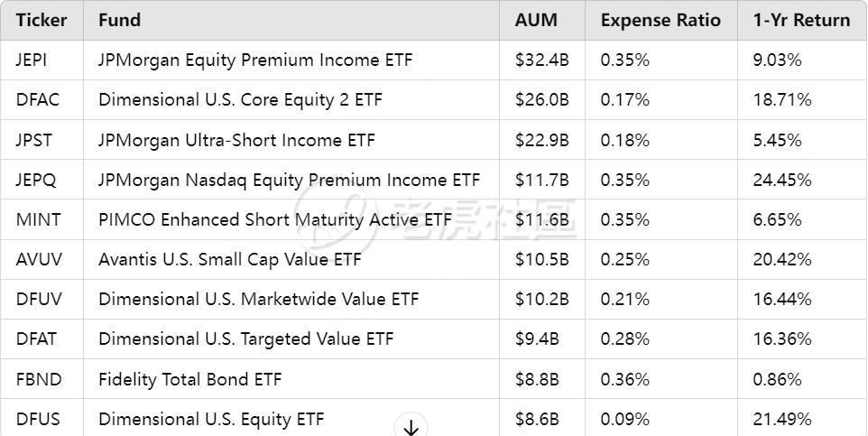Screen dimensions: 868x436
Task: Select the DFUS ticker cell
Action: click(x=38, y=419)
